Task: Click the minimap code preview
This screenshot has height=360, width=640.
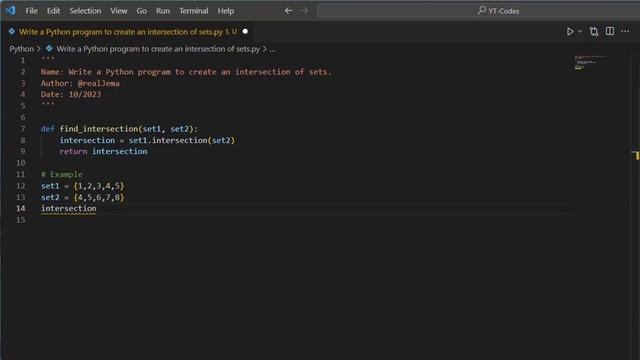Action: click(590, 62)
